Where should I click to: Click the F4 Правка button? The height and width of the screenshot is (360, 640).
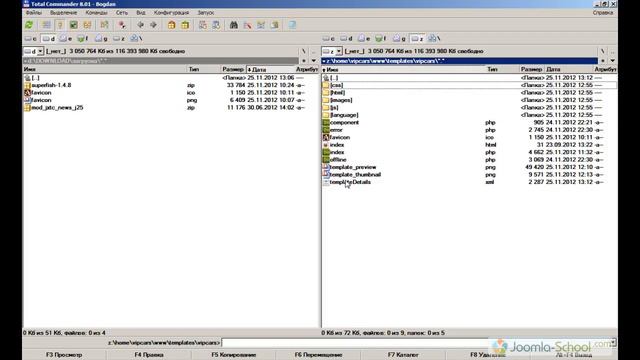pos(149,355)
